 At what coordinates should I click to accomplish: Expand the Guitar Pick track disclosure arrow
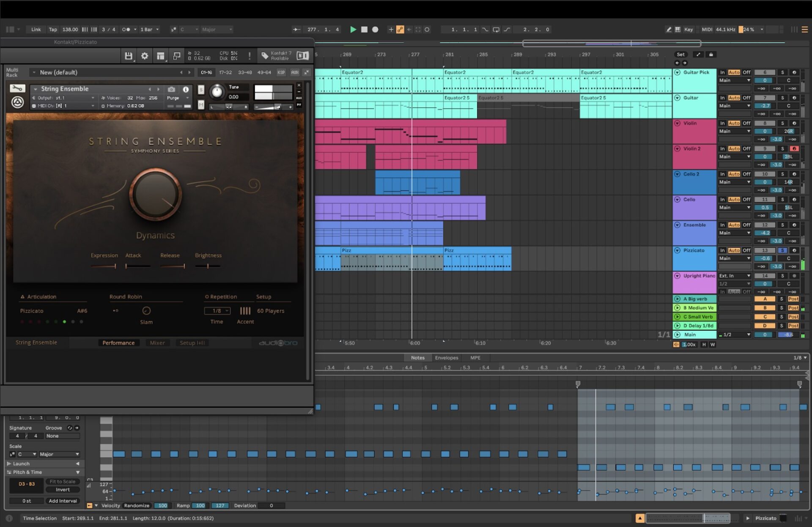point(677,72)
